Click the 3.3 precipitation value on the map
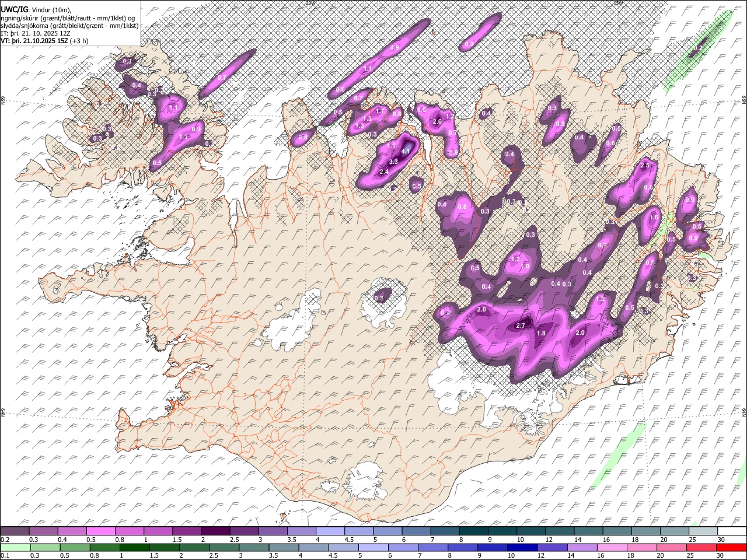The width and height of the screenshot is (747, 560). click(393, 162)
